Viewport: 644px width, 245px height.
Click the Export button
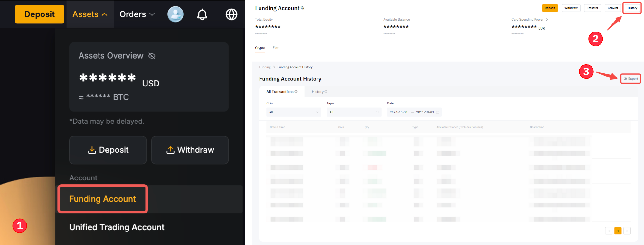[x=631, y=79]
